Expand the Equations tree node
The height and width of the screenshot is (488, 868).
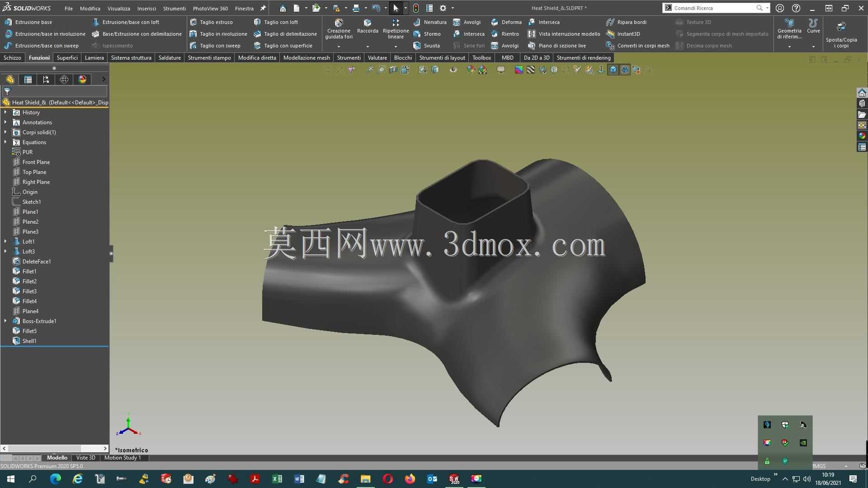(x=5, y=142)
